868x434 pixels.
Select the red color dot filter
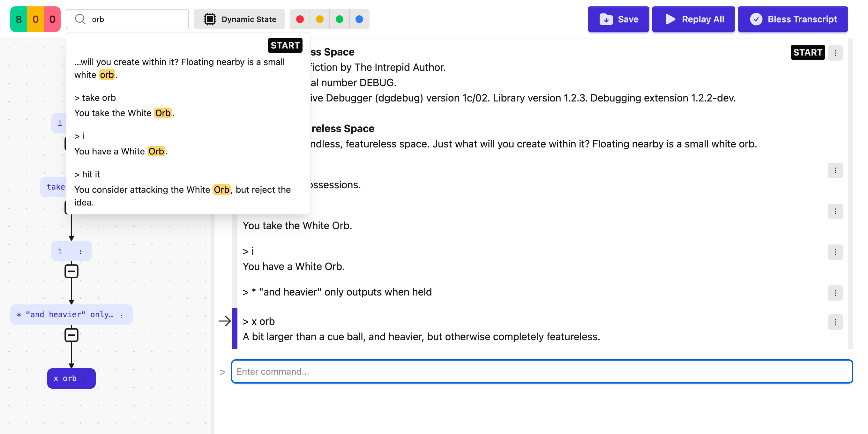coord(300,19)
